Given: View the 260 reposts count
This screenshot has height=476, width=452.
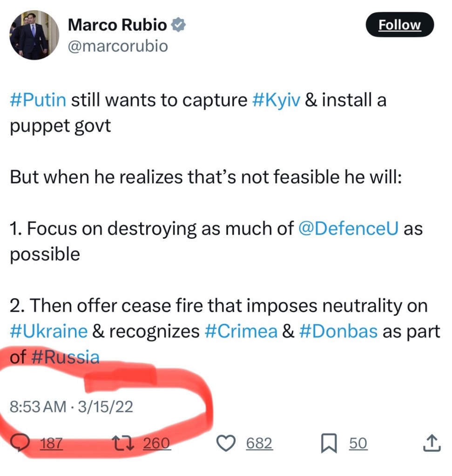Looking at the screenshot, I should coord(156,443).
